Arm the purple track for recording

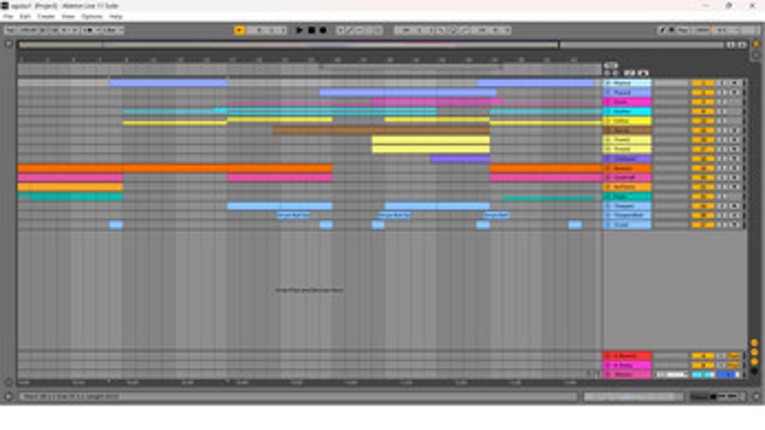click(x=735, y=159)
